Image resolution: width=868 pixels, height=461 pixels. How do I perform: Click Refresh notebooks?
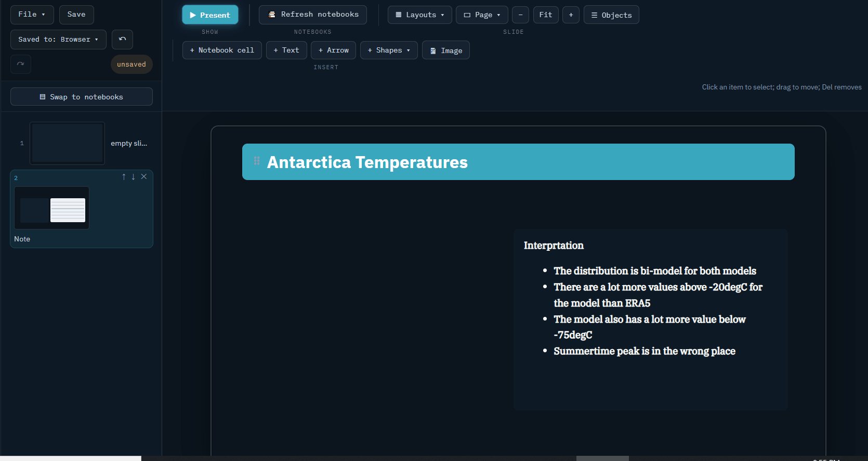pyautogui.click(x=313, y=15)
